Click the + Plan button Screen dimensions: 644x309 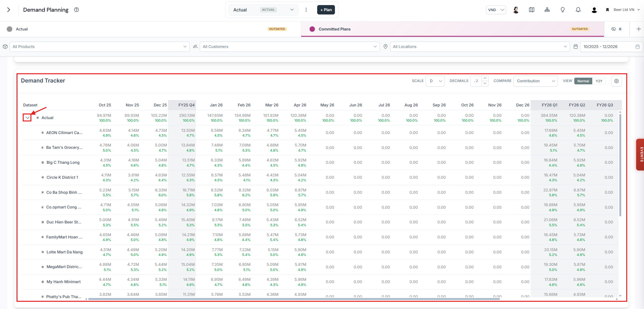coord(326,10)
